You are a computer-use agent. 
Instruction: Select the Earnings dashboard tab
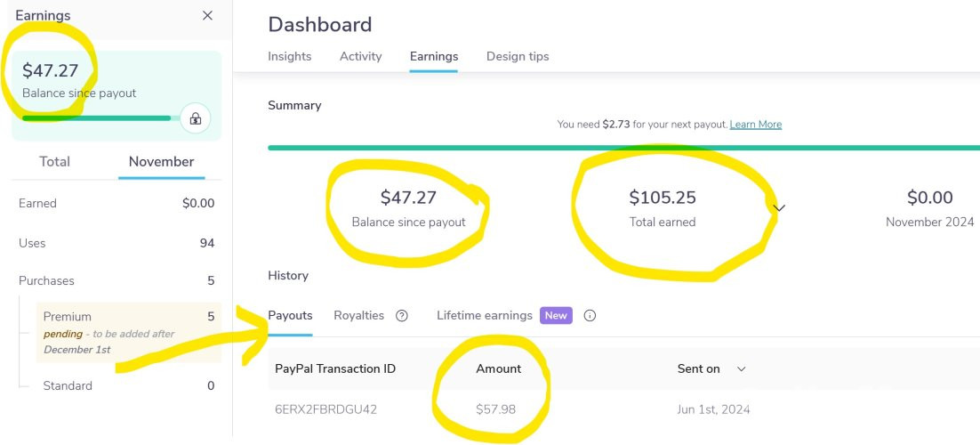point(434,56)
